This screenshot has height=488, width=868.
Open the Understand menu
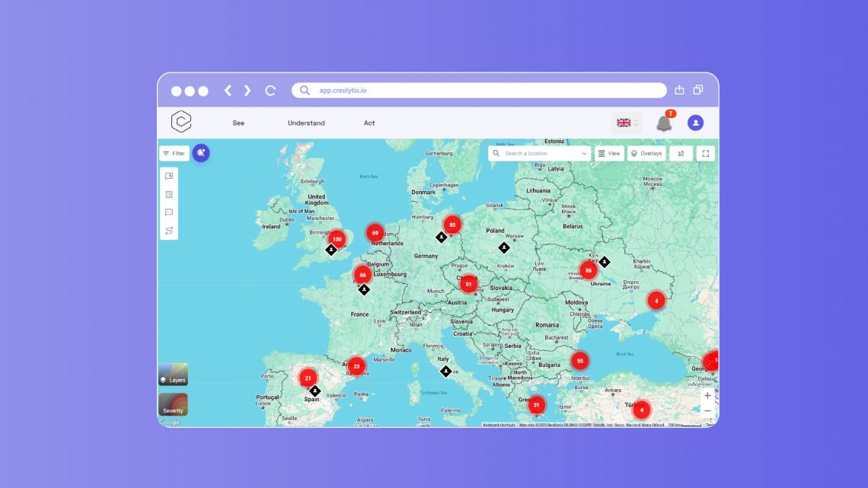pyautogui.click(x=306, y=123)
